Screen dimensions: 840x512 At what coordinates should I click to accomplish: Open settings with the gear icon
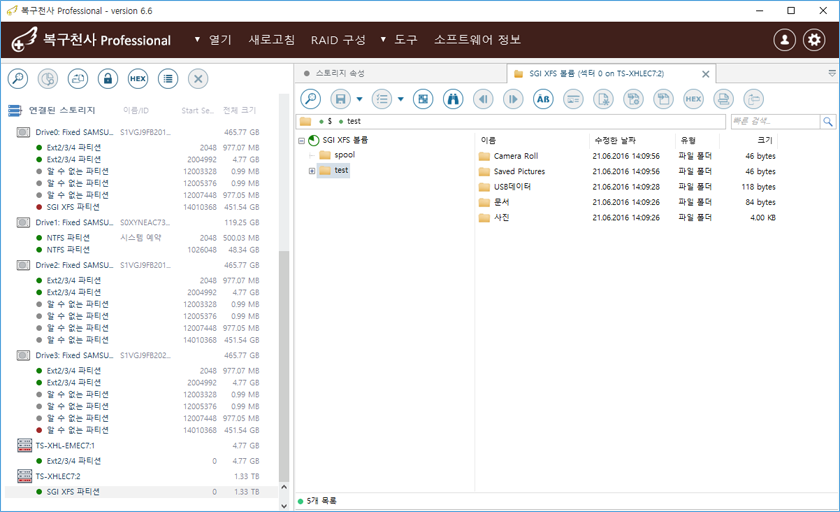point(814,40)
